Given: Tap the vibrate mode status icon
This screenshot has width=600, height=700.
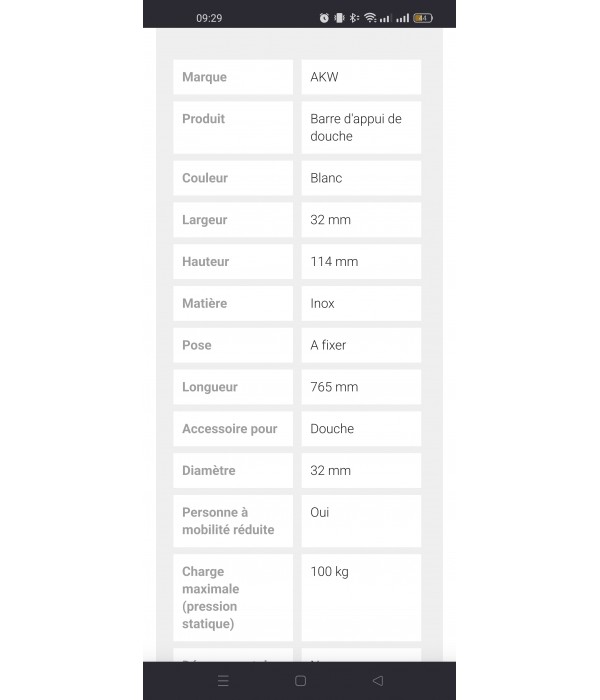Looking at the screenshot, I should coord(339,18).
